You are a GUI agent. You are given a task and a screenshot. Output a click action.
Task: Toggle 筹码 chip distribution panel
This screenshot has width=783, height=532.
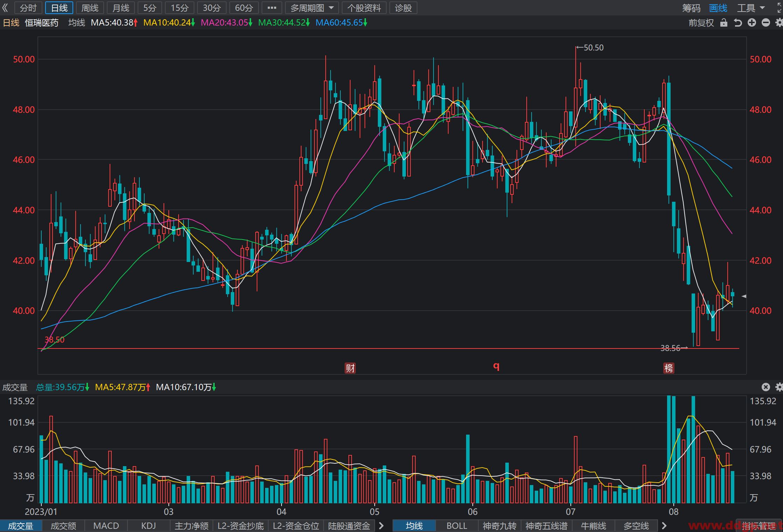click(691, 8)
